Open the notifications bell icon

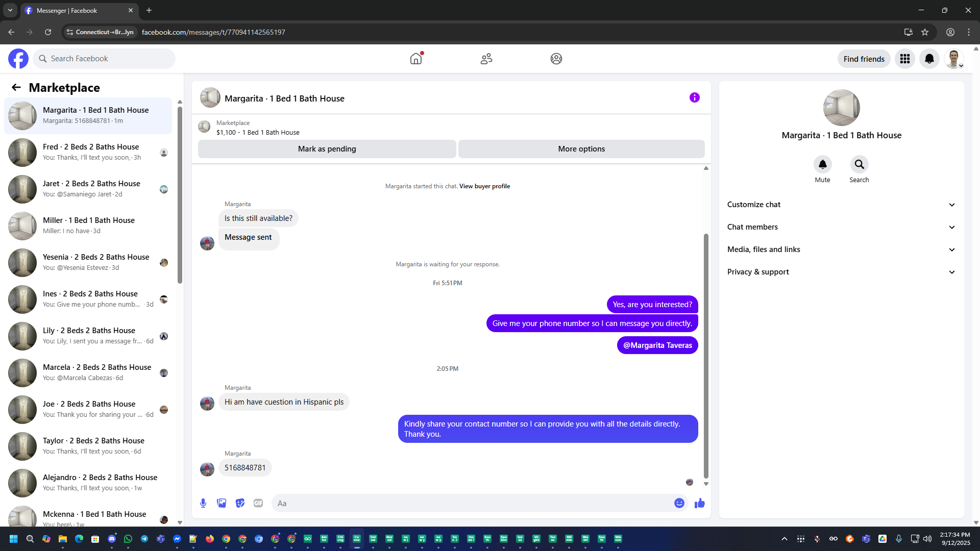[929, 59]
